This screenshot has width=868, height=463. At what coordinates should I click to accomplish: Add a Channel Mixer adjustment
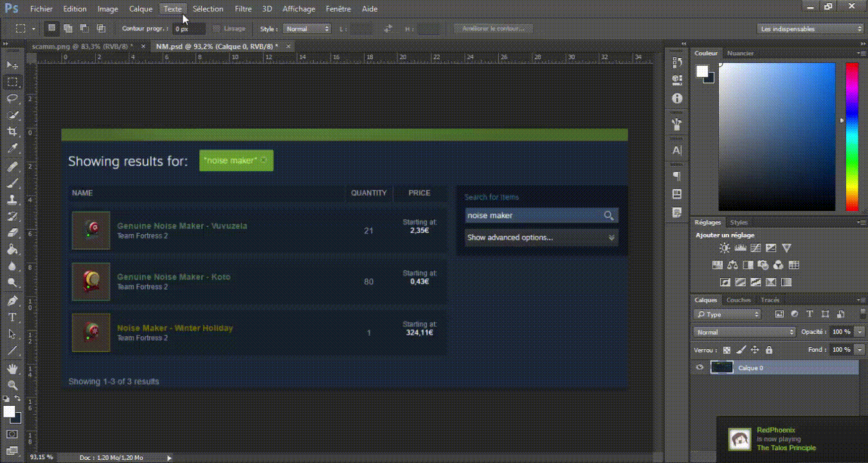(x=779, y=265)
